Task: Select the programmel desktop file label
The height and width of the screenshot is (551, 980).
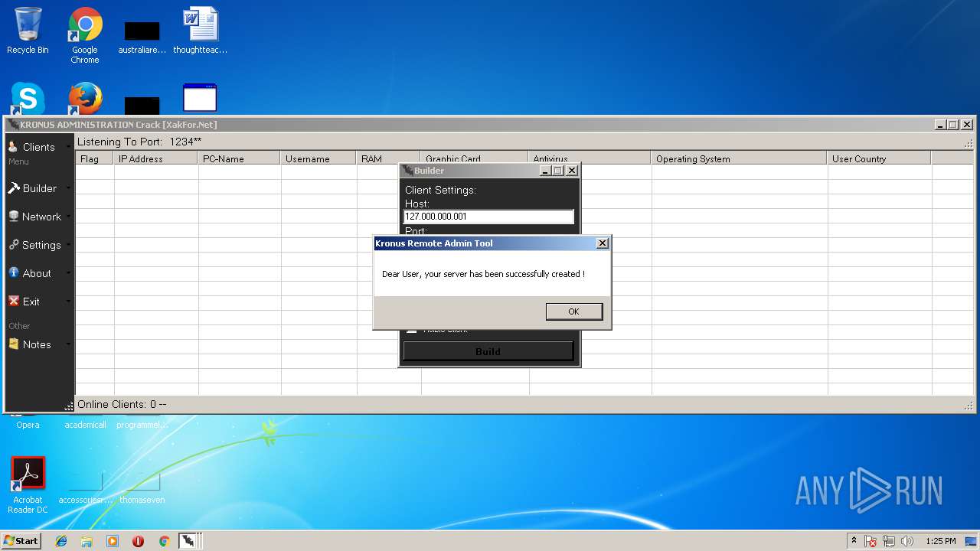Action: pos(142,425)
